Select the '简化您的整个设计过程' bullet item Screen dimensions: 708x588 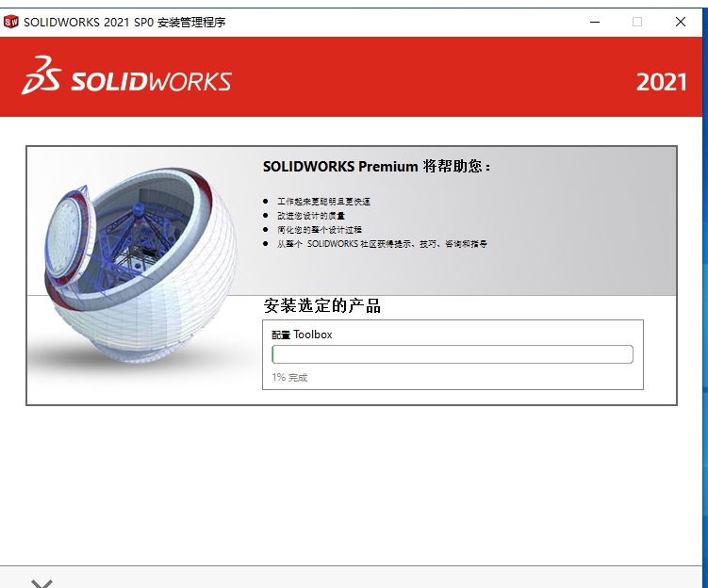click(320, 230)
